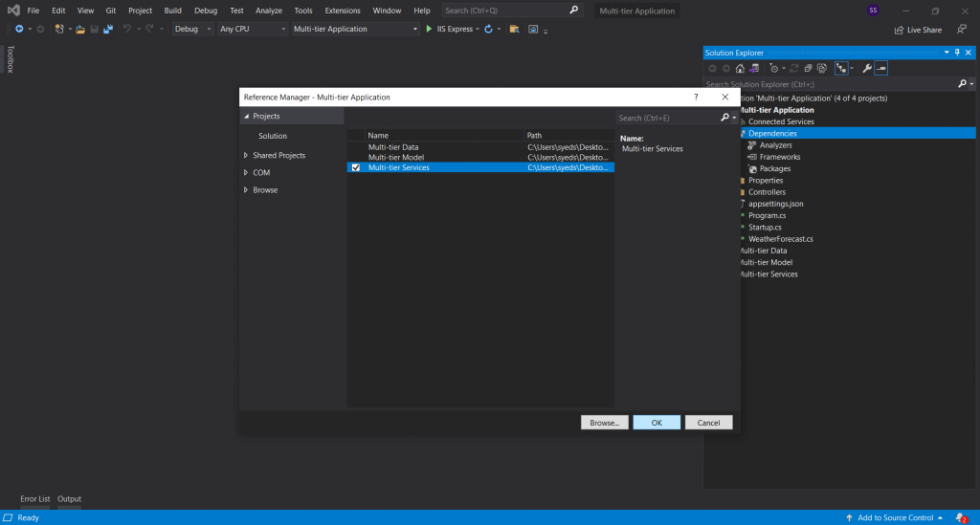Sort by the Path column header
The image size is (980, 525).
(569, 135)
